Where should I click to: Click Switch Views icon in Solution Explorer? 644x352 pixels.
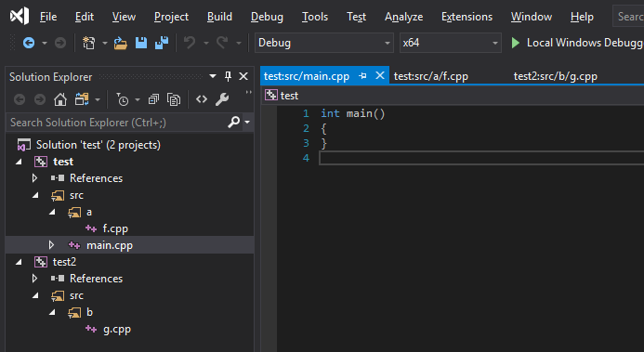tap(82, 99)
